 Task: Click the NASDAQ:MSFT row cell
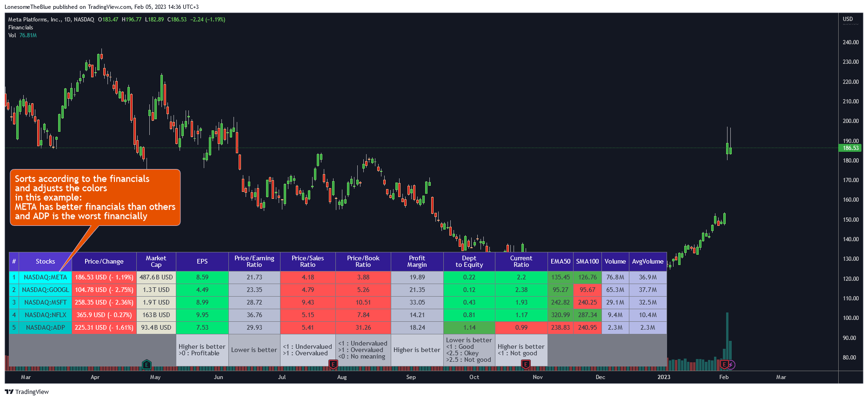pos(45,303)
